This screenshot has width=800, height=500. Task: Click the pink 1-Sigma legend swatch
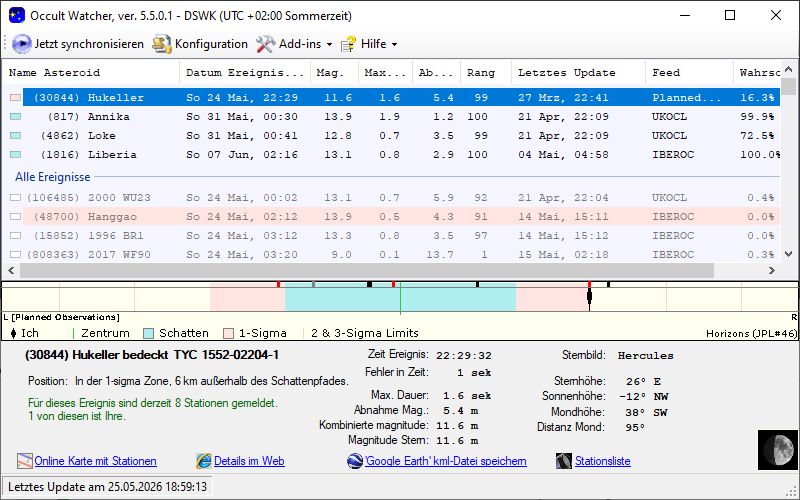(229, 334)
